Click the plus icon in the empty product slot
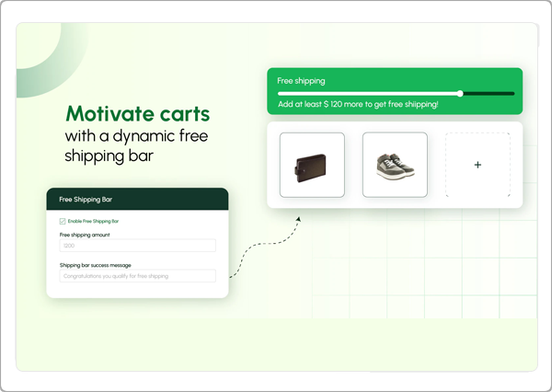Viewport: 552px width, 392px height. coord(477,165)
